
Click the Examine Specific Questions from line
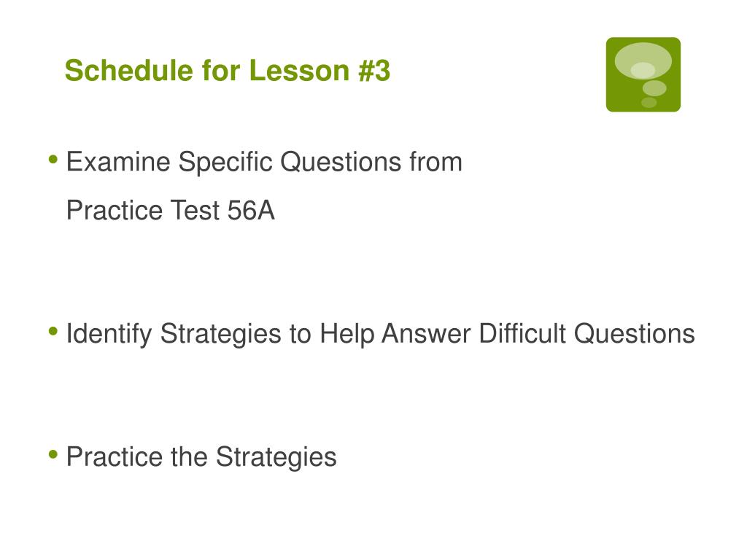tap(264, 163)
